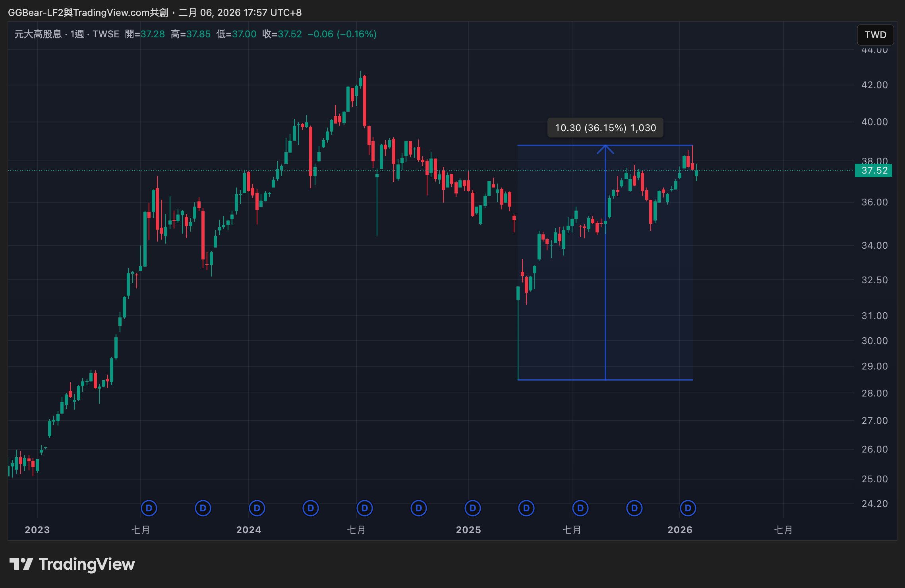Click the 2026 label on the time axis
The height and width of the screenshot is (588, 905).
[x=680, y=530]
